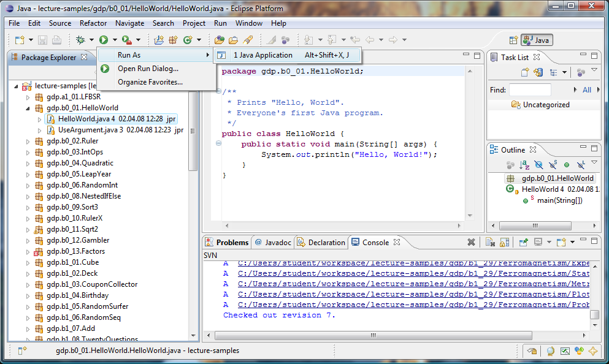Image resolution: width=609 pixels, height=364 pixels.
Task: Toggle Hide Non-Public Members green dot icon
Action: click(x=567, y=165)
